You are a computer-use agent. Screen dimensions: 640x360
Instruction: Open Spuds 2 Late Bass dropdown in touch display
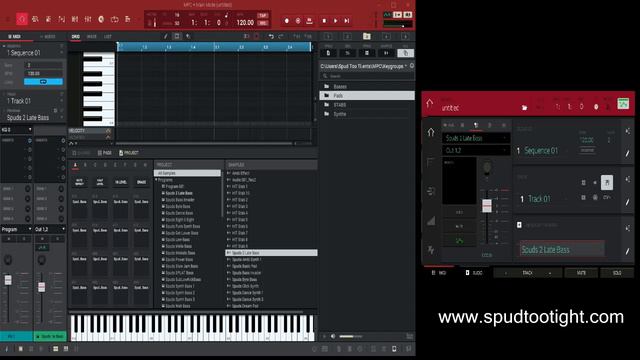pos(476,138)
